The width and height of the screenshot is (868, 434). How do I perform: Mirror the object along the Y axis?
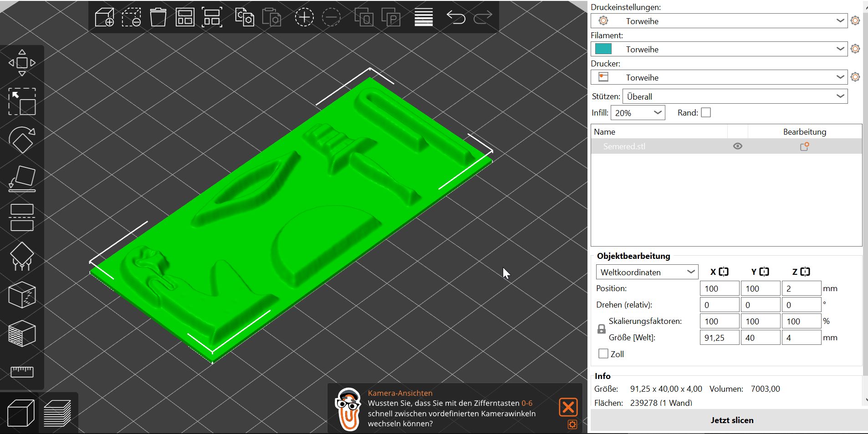pos(764,272)
